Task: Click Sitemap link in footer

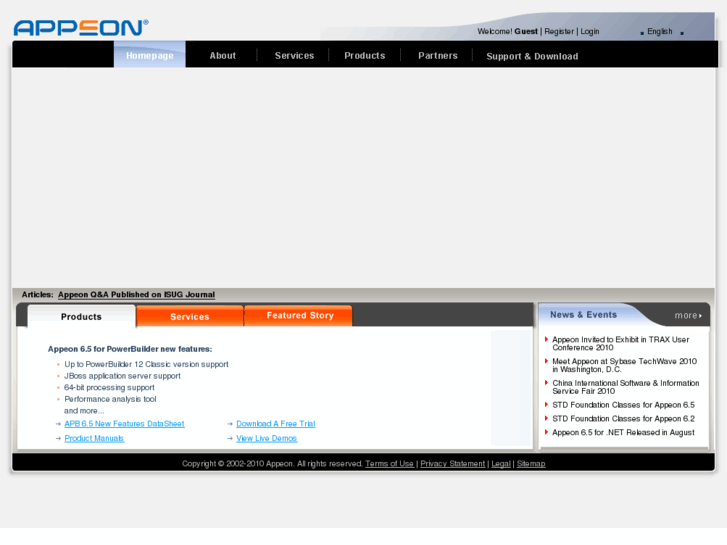Action: tap(531, 463)
